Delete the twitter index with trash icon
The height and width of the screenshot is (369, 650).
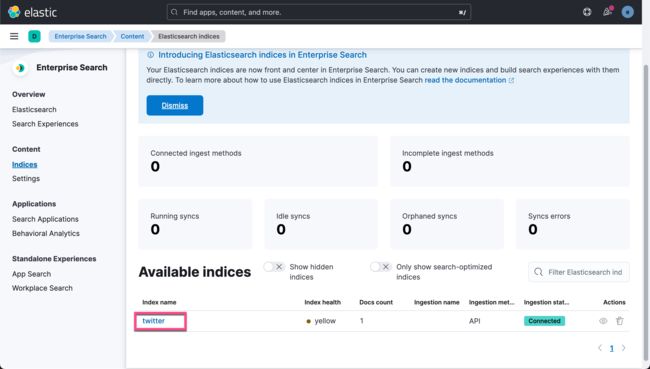(x=619, y=321)
